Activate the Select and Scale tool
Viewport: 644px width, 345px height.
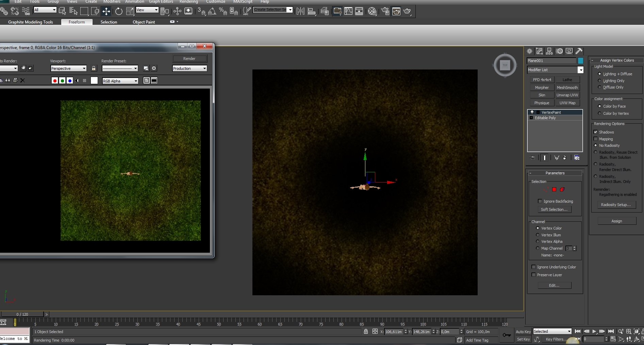(130, 11)
